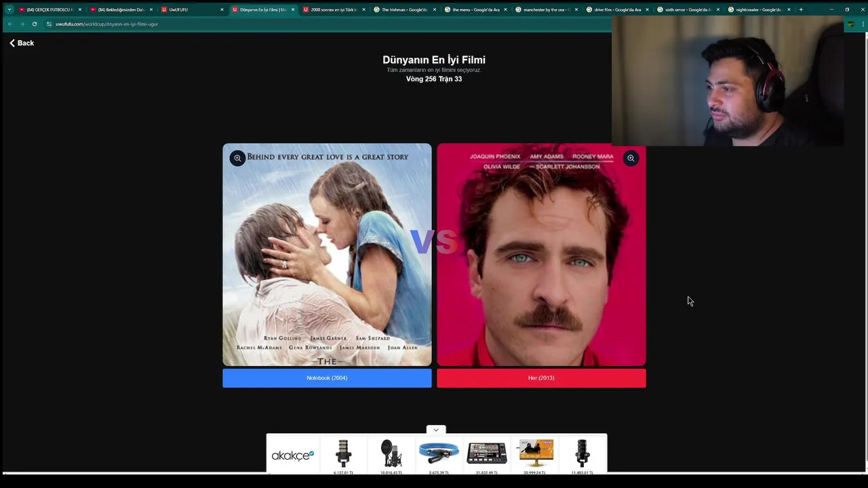This screenshot has height=488, width=868.
Task: Close the nightcrawler tab
Action: (x=789, y=9)
